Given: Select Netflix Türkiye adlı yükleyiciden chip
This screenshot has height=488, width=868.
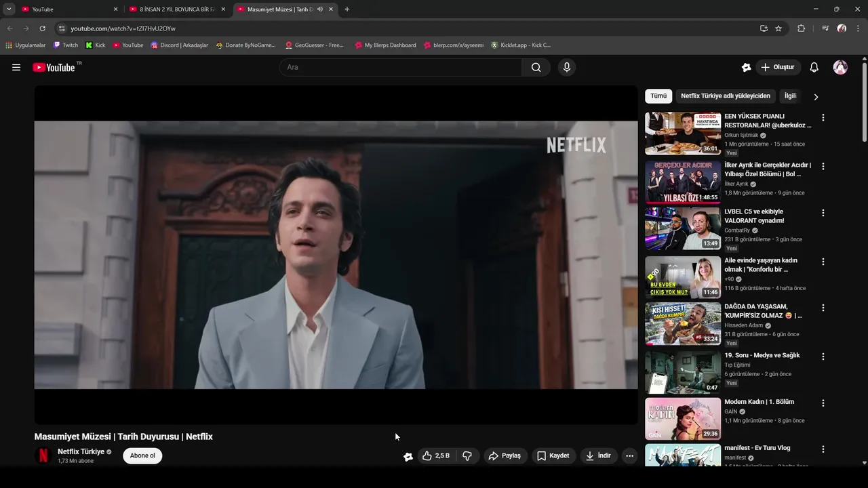Looking at the screenshot, I should click(x=726, y=96).
